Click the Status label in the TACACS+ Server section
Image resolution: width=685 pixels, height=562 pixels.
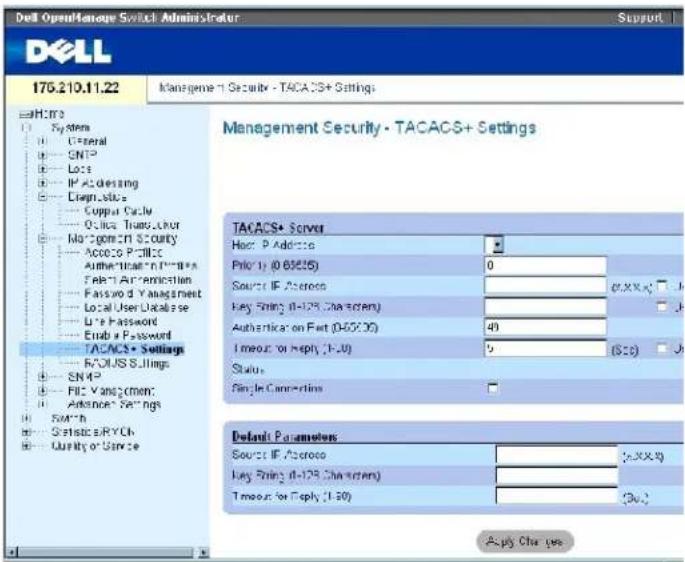pos(248,369)
